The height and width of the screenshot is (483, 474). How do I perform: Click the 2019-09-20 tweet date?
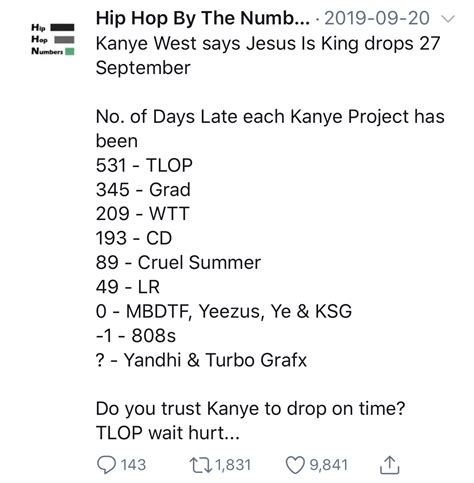coord(377,18)
